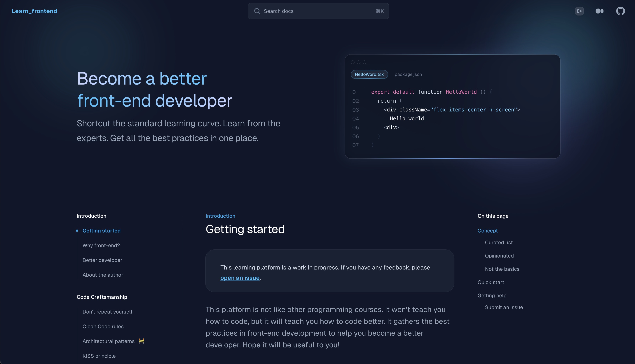This screenshot has width=635, height=364.
Task: Open the Medium profile icon
Action: click(x=600, y=11)
